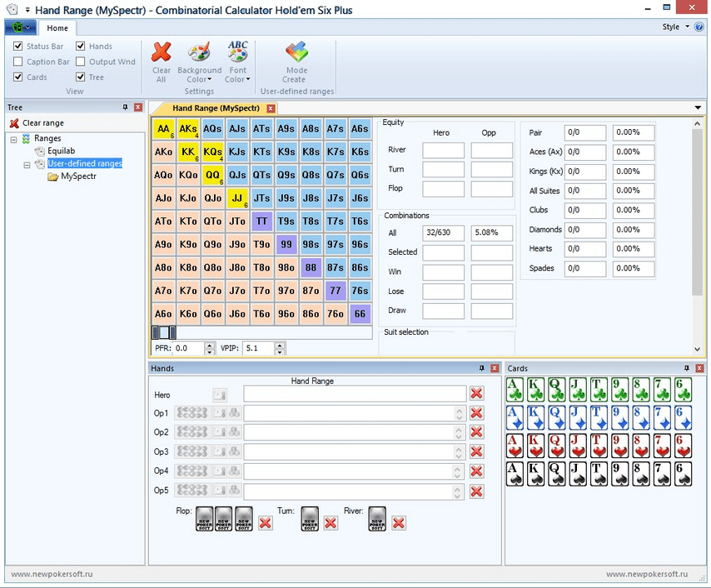Screen dimensions: 711x588
Task: Open the document tab list arrow
Action: 698,108
